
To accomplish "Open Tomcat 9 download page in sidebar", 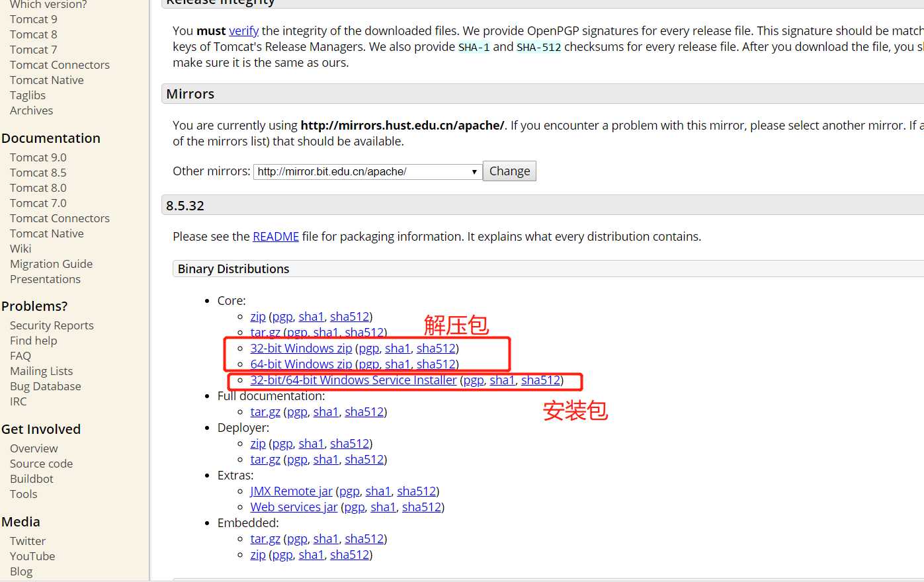I will click(33, 19).
